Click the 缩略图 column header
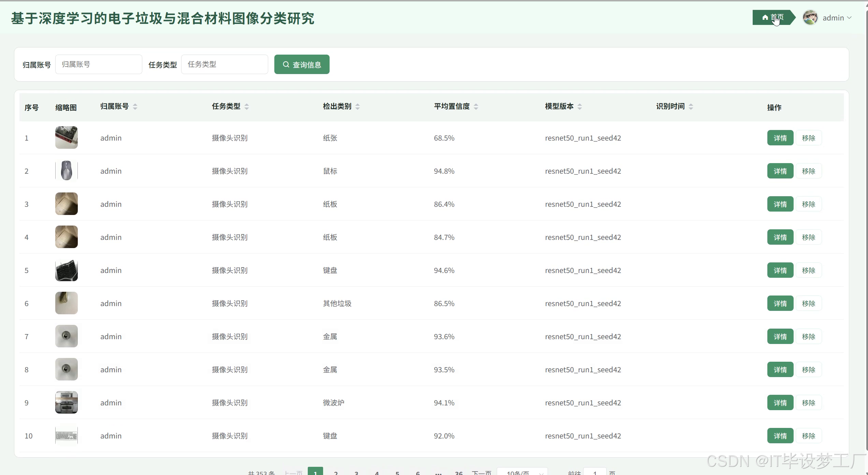The height and width of the screenshot is (475, 868). [x=66, y=107]
